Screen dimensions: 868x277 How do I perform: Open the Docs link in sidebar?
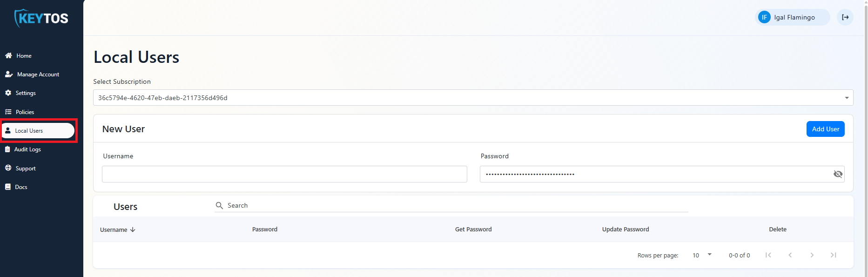[x=21, y=187]
